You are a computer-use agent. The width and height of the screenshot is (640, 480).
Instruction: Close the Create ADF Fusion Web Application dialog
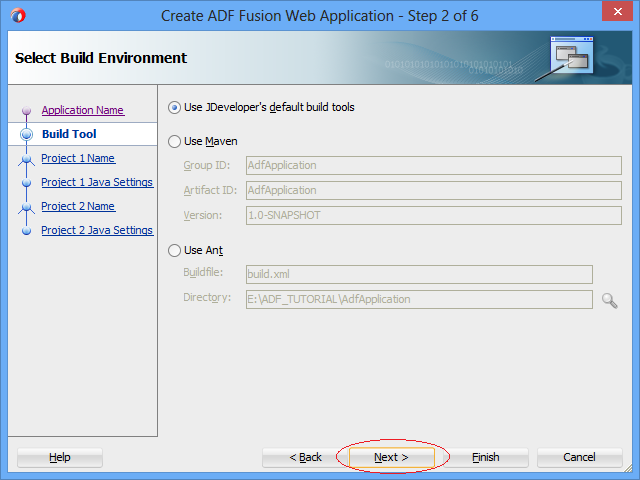[618, 12]
